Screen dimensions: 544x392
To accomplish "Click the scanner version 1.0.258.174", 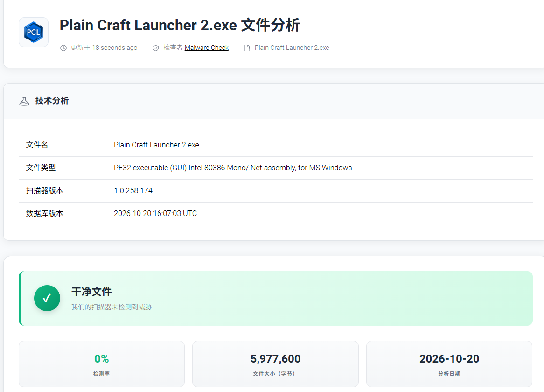I will 133,190.
